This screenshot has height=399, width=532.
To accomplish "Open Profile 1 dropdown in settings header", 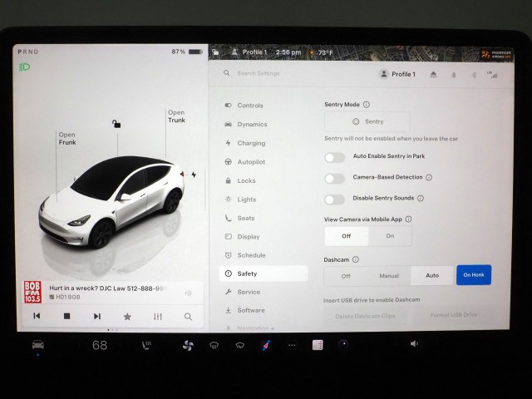I will pos(397,74).
